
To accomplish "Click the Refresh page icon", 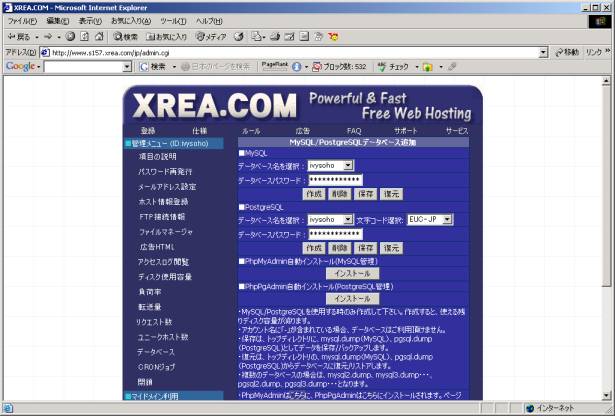I will [x=84, y=36].
